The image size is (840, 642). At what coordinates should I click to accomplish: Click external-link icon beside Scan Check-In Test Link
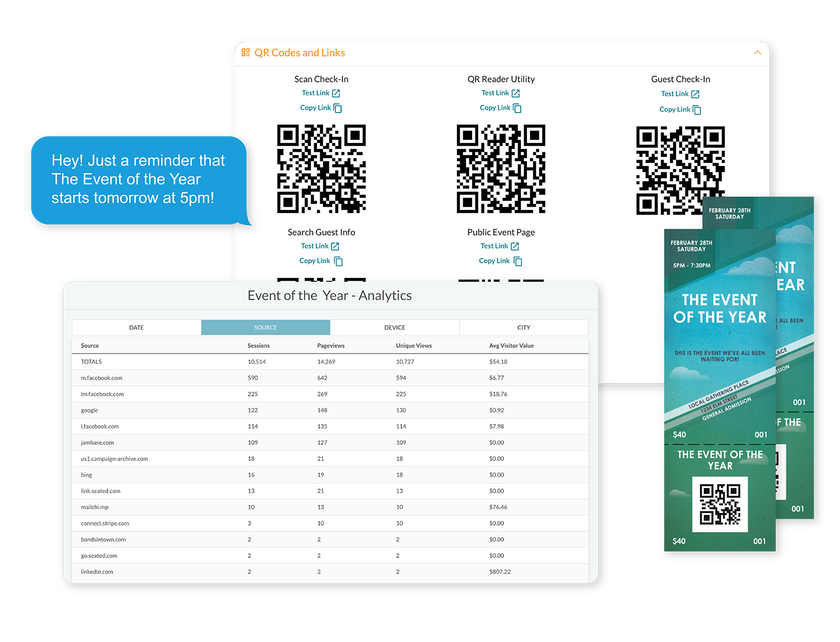336,94
